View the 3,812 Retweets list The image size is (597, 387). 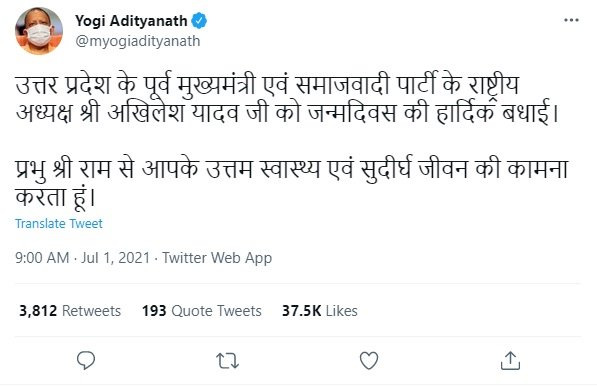tap(70, 311)
